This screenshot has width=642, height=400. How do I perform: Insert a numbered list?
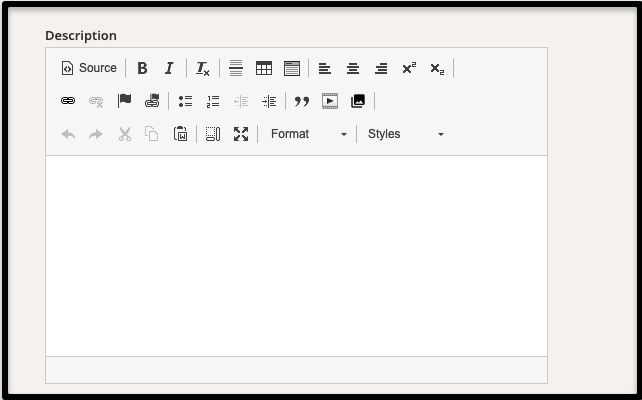[213, 101]
